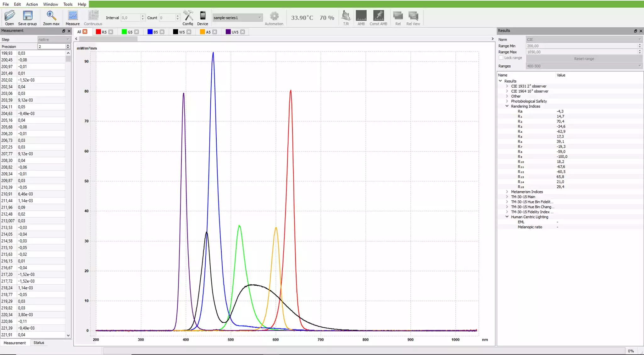Click the Precision value spin field
Image resolution: width=644 pixels, height=355 pixels.
52,46
